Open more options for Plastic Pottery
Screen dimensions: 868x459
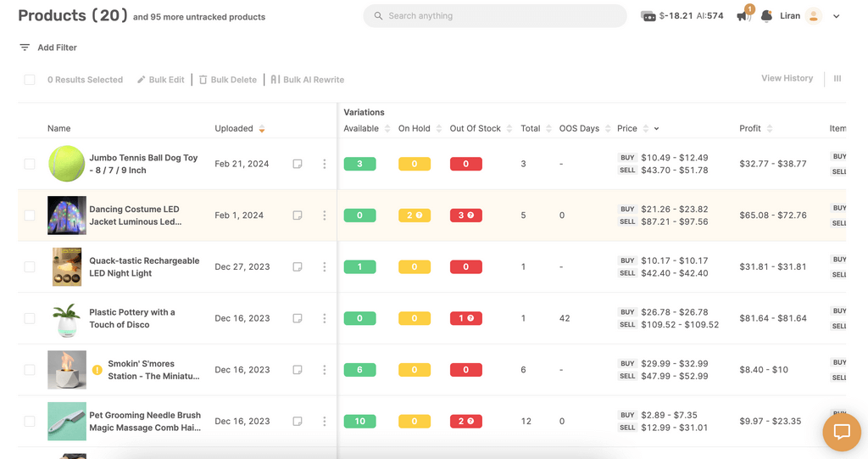[325, 319]
